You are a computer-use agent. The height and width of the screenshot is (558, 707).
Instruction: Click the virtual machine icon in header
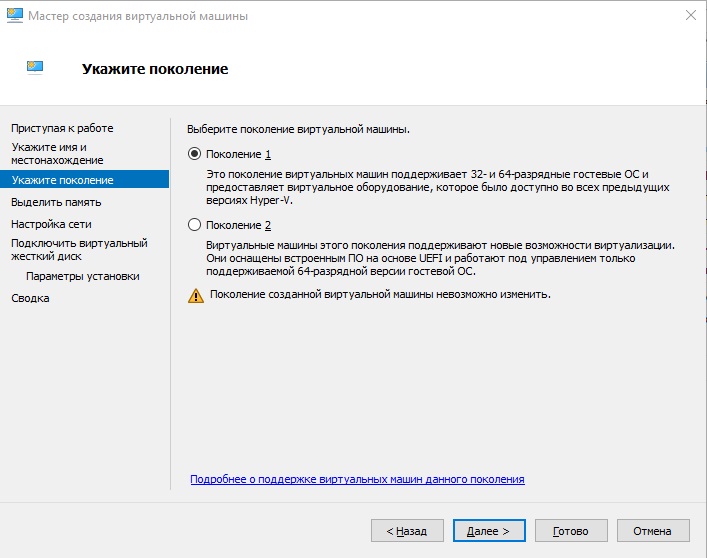click(34, 68)
